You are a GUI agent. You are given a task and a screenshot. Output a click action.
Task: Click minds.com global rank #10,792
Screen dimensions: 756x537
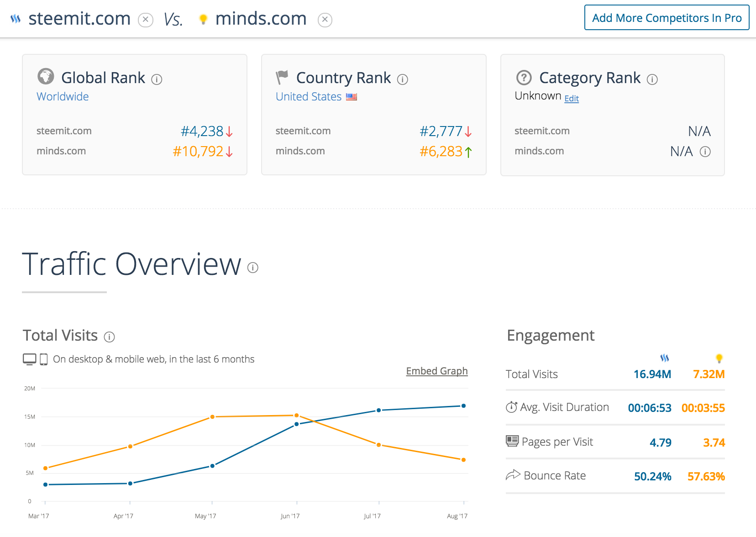pos(198,151)
